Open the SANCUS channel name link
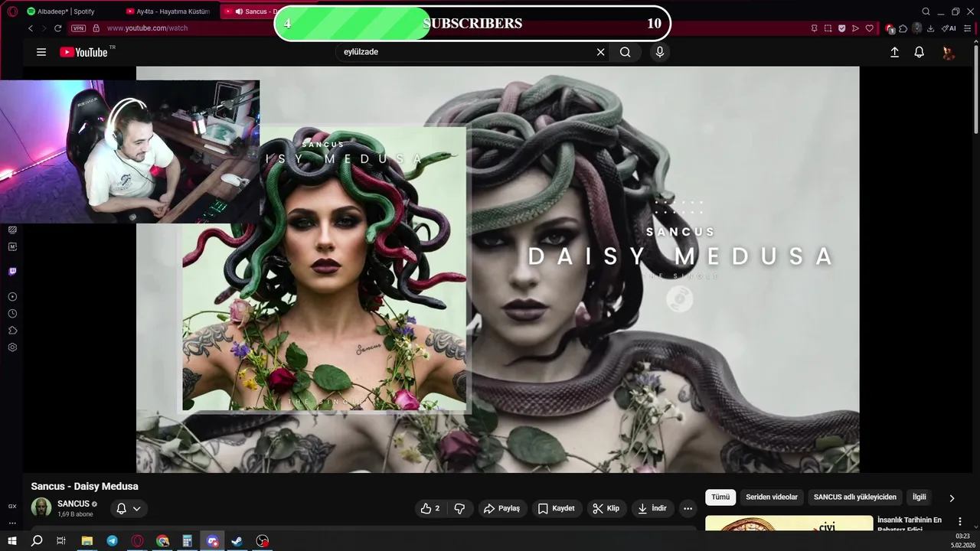 click(73, 504)
